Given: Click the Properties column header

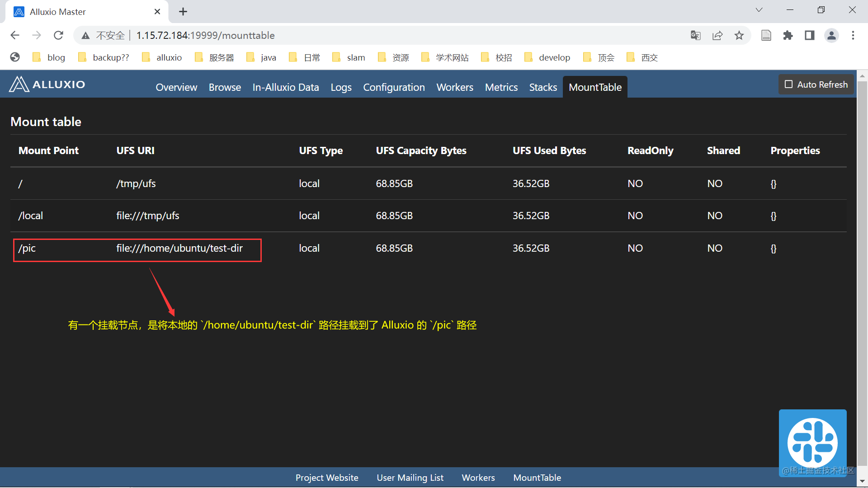Looking at the screenshot, I should (795, 150).
